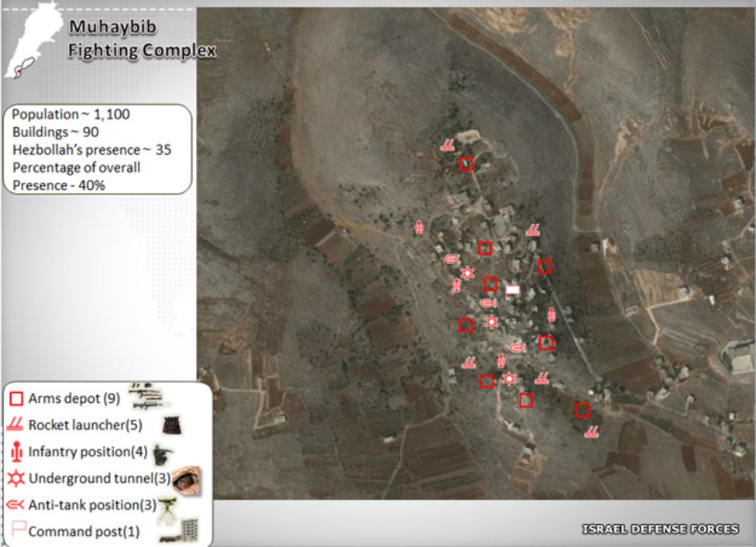Select the Underground tunnel star legend icon
The height and width of the screenshot is (547, 756).
tap(15, 478)
